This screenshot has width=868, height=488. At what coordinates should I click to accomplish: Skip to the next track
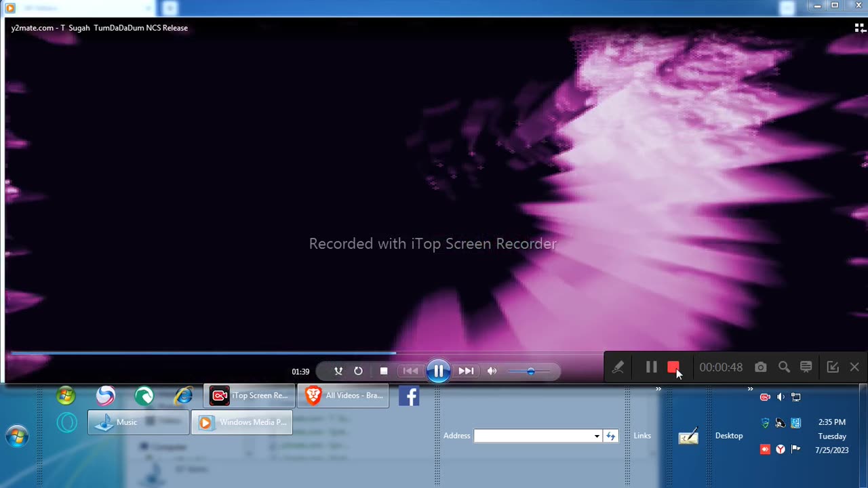466,371
